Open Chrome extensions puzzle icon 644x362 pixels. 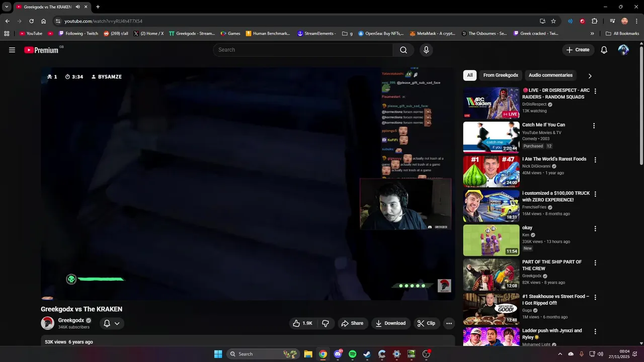(594, 21)
